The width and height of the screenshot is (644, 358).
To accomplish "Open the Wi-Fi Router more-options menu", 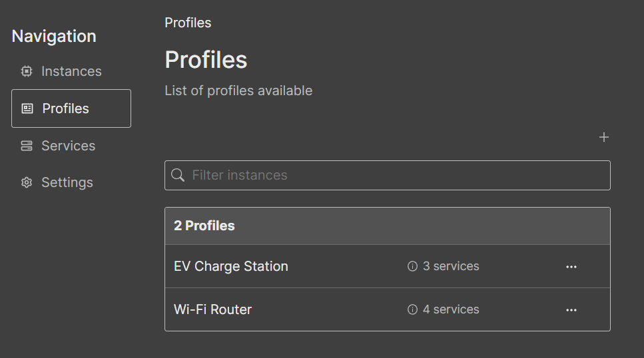I will coord(571,309).
